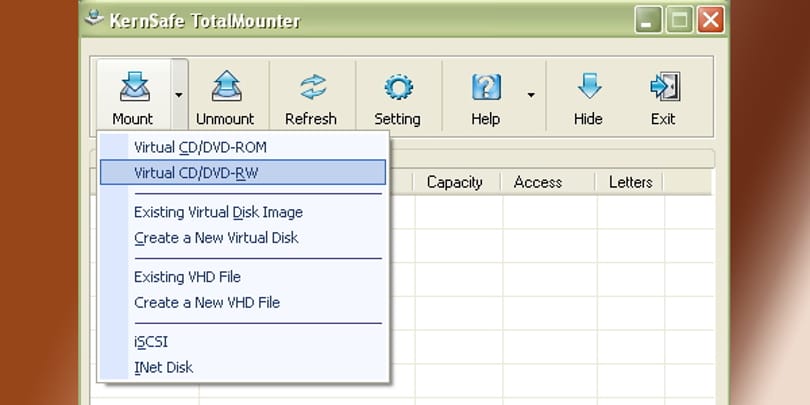Screen dimensions: 810x405
Task: Click the Refresh toolbar icon
Action: pos(313,86)
